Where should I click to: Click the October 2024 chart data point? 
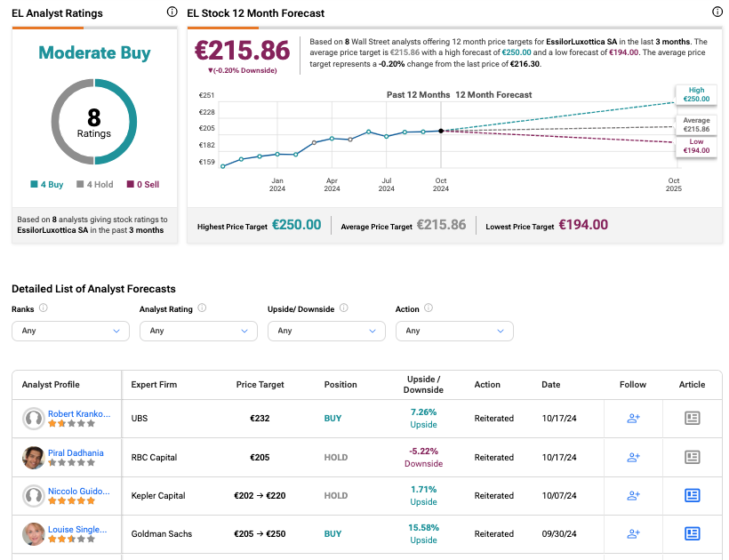pos(441,131)
